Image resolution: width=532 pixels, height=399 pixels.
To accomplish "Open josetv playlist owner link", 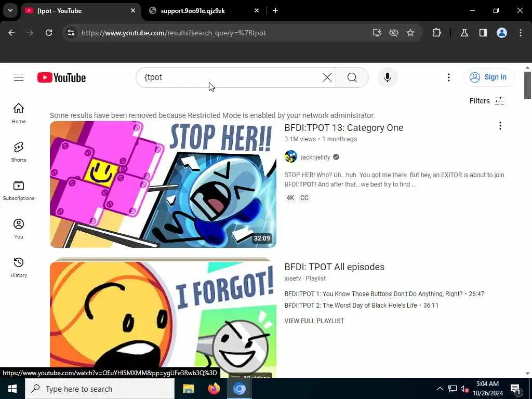I will click(293, 278).
